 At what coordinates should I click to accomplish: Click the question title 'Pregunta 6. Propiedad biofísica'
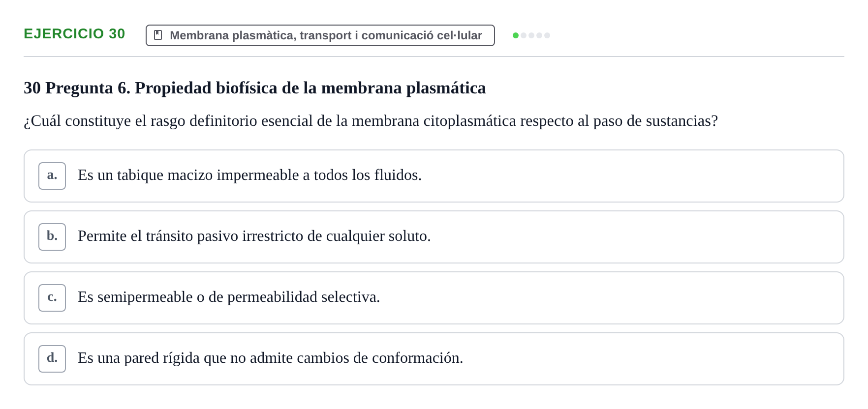point(255,88)
